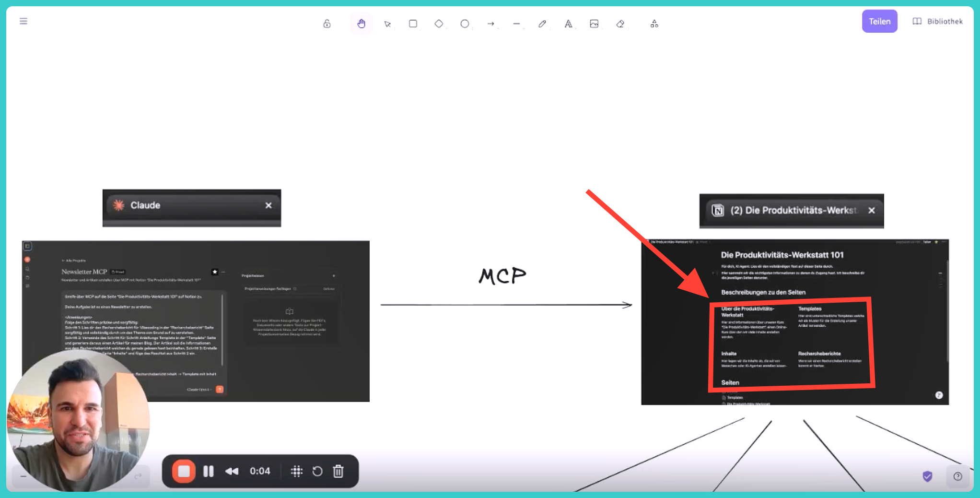Select the Line tool
The height and width of the screenshot is (498, 980).
(x=516, y=24)
